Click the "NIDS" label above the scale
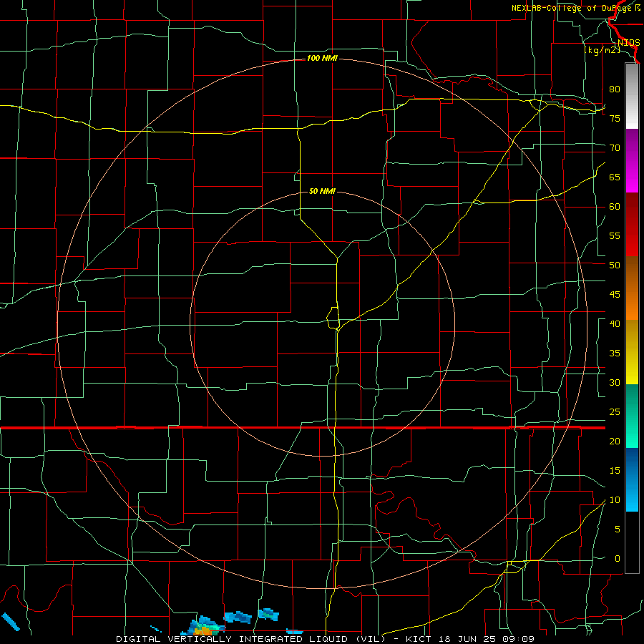 click(628, 43)
